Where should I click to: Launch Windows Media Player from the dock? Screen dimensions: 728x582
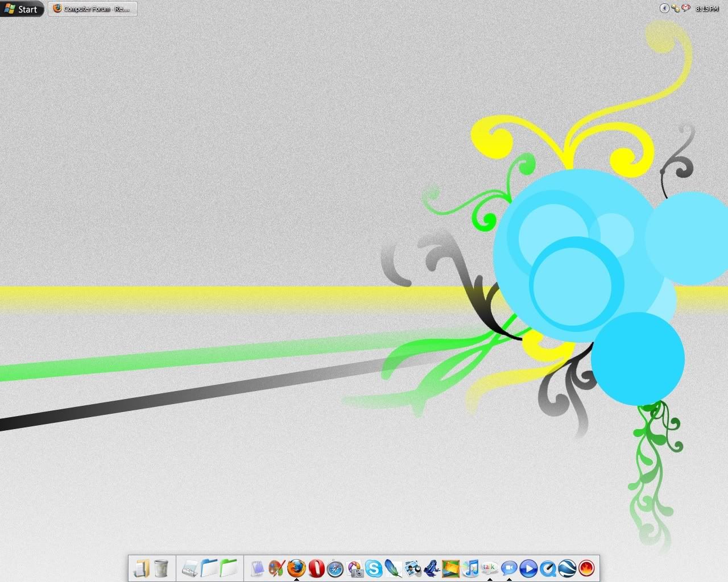point(528,568)
